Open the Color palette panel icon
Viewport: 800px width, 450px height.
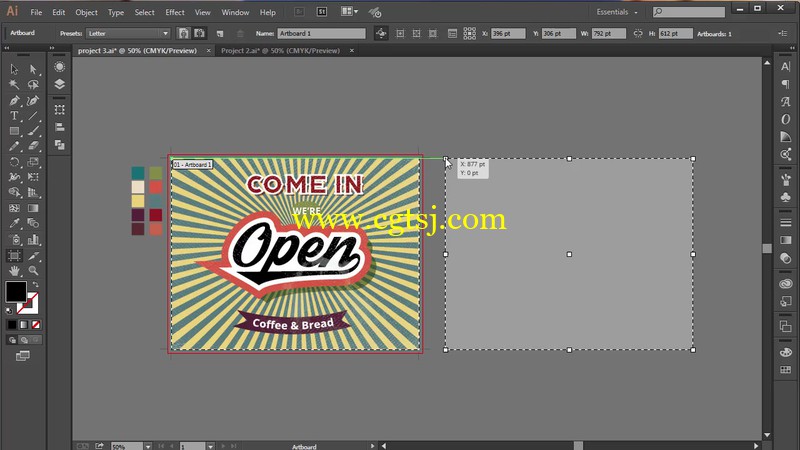tap(786, 352)
